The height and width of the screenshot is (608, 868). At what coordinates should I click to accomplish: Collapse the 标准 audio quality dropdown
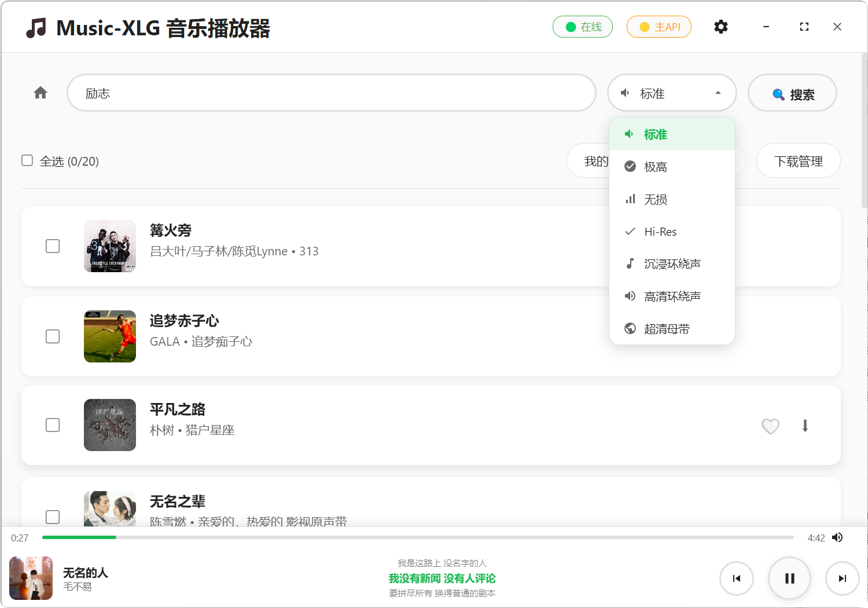pos(671,93)
